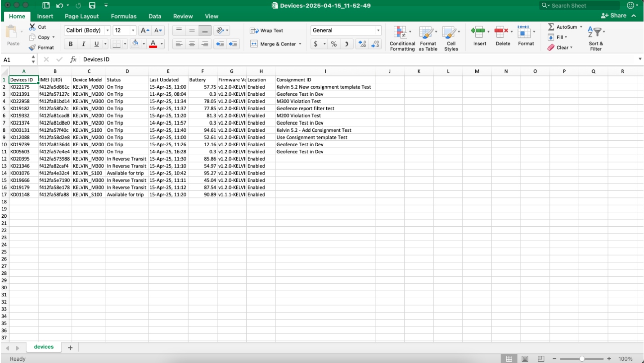Apply comma style format
644x363 pixels.
[347, 44]
